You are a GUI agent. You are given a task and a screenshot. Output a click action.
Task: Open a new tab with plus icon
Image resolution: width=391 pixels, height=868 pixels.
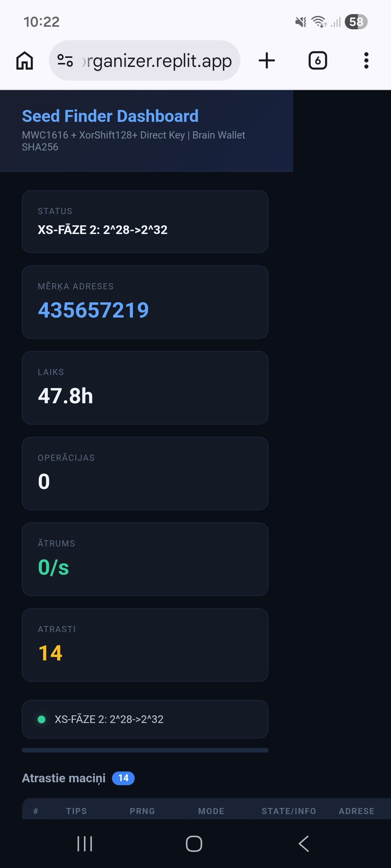267,60
